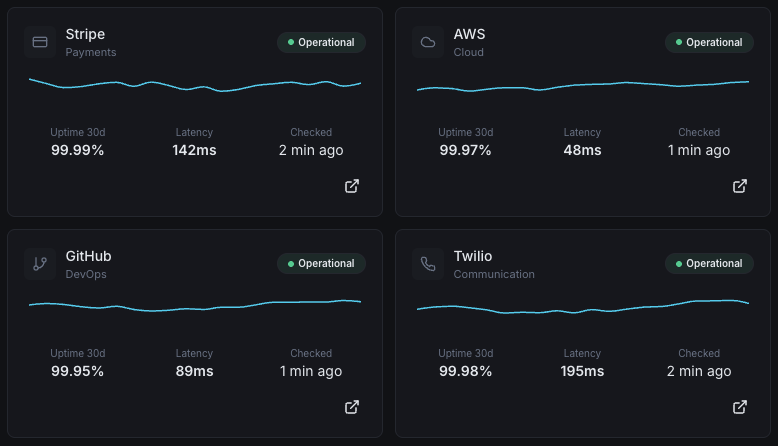Click GitHub Operational status badge
Viewport: 778px width, 446px height.
pos(321,264)
